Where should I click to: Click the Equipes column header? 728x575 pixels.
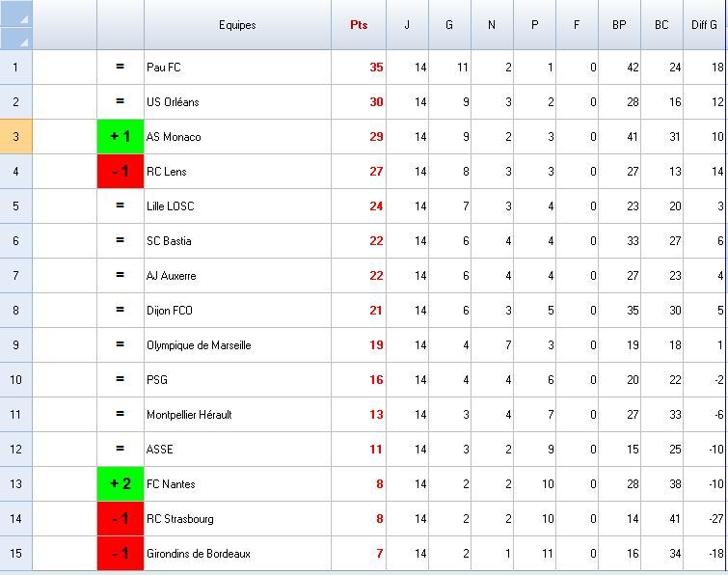237,25
